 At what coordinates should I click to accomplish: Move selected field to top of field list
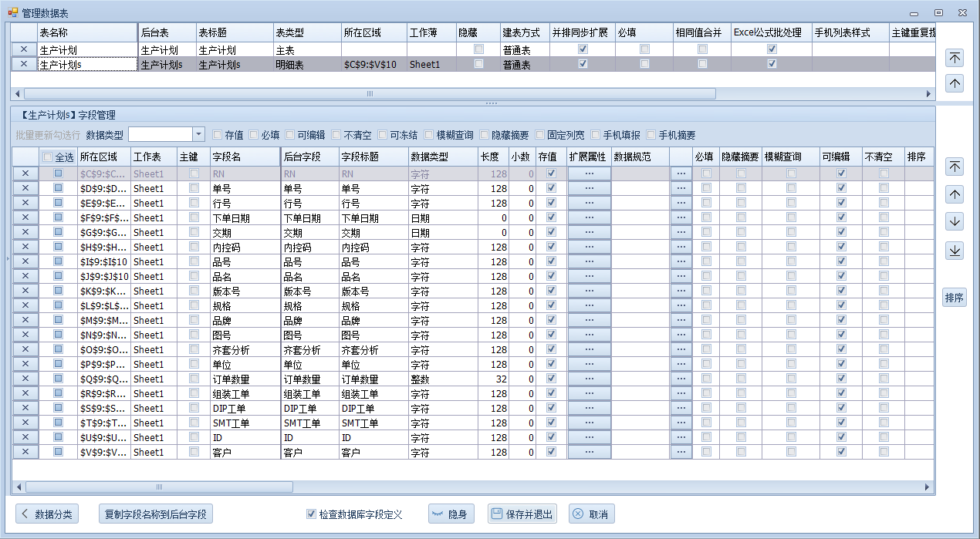pyautogui.click(x=955, y=167)
